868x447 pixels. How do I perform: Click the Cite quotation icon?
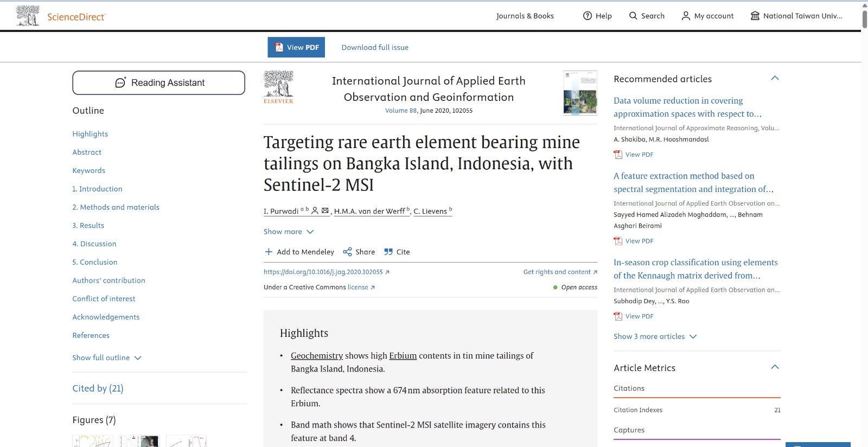tap(388, 252)
